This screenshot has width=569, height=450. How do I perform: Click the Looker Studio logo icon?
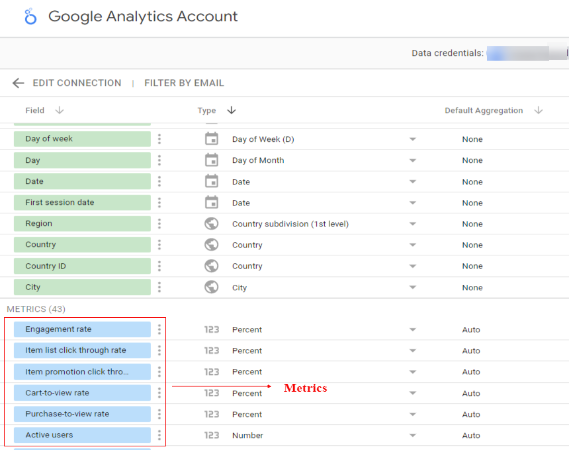pos(30,16)
